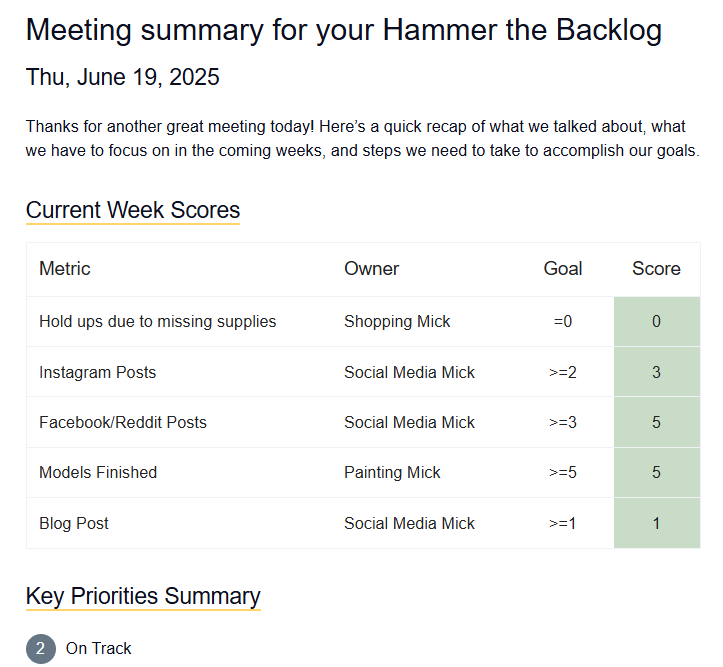Image resolution: width=723 pixels, height=667 pixels.
Task: Click the "Owner" column header
Action: click(371, 268)
